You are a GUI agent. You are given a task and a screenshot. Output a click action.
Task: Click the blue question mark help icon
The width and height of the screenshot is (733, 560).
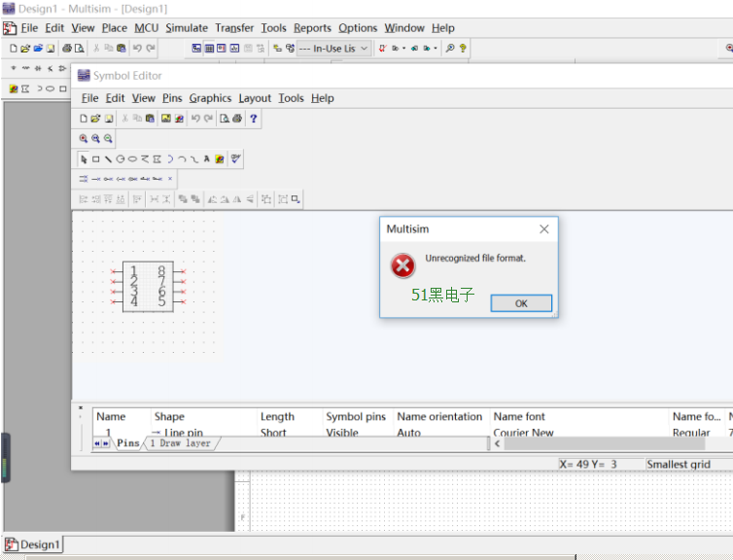tap(254, 119)
